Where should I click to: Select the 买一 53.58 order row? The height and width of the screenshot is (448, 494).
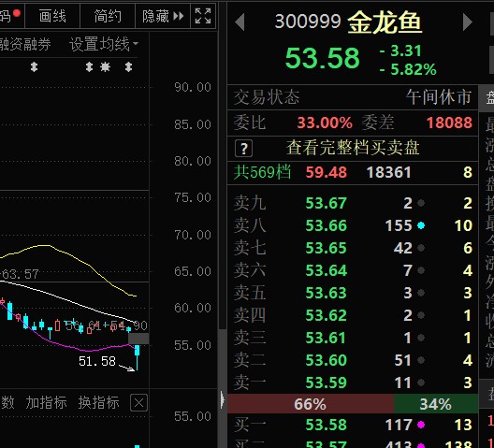[353, 425]
